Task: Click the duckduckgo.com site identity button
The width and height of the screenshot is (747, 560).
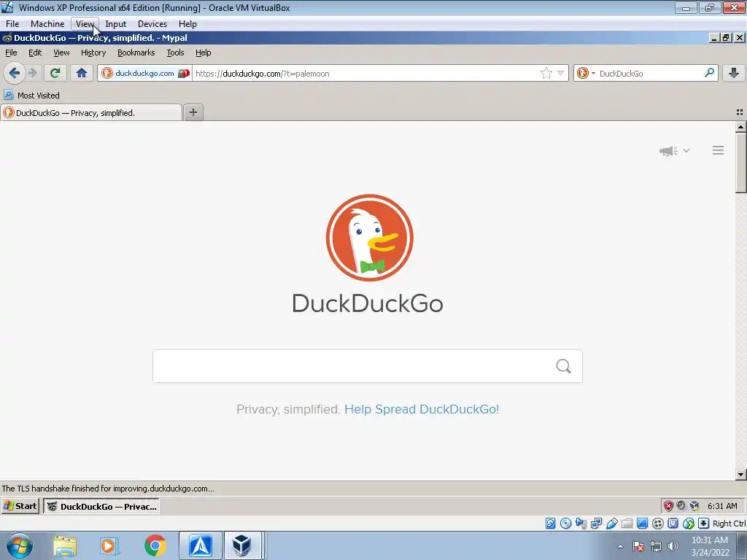Action: coord(144,73)
